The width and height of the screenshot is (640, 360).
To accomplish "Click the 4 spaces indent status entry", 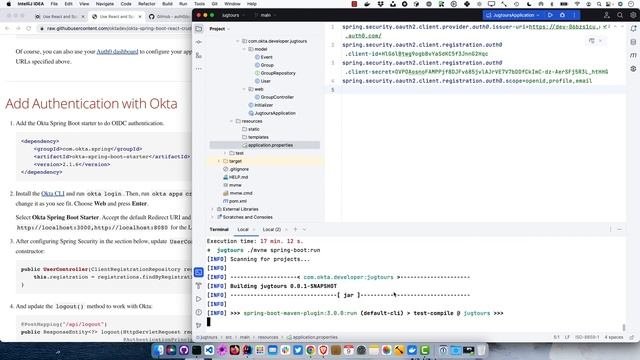I will (613, 338).
